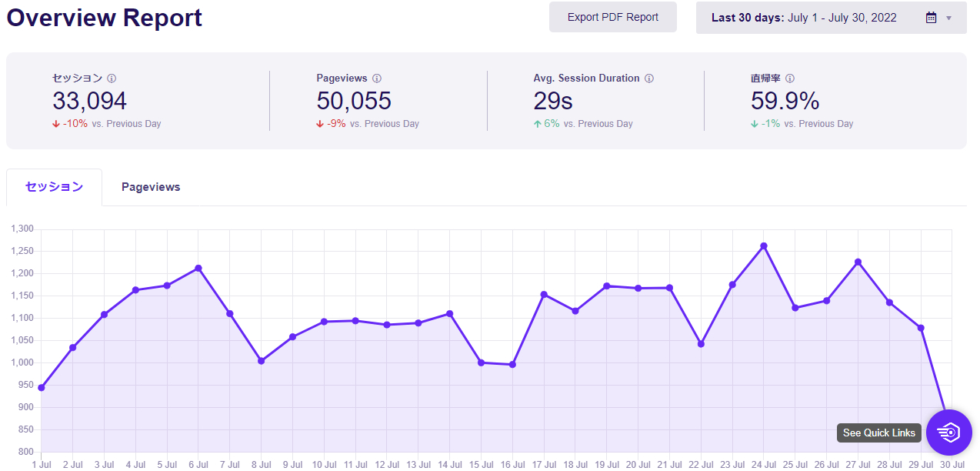Viewport: 980px width, 471px height.
Task: Open the Quick Links floating icon button
Action: [949, 433]
